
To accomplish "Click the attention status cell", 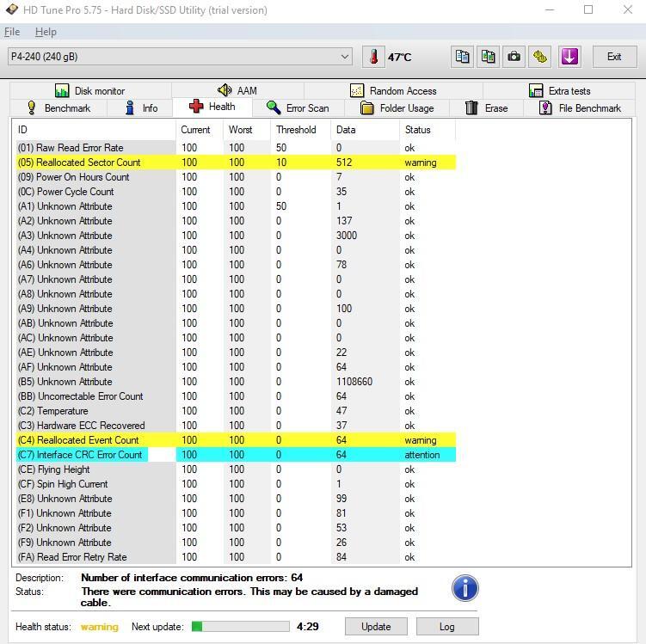I will click(422, 455).
